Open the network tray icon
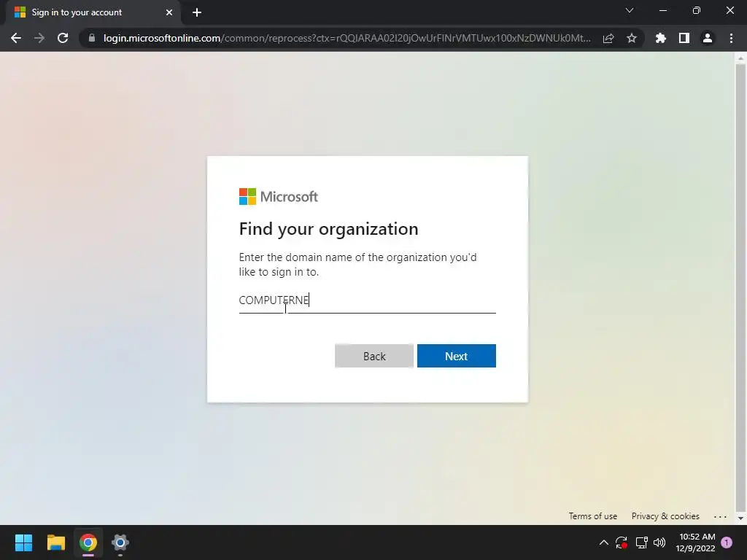The width and height of the screenshot is (747, 560). click(x=641, y=542)
